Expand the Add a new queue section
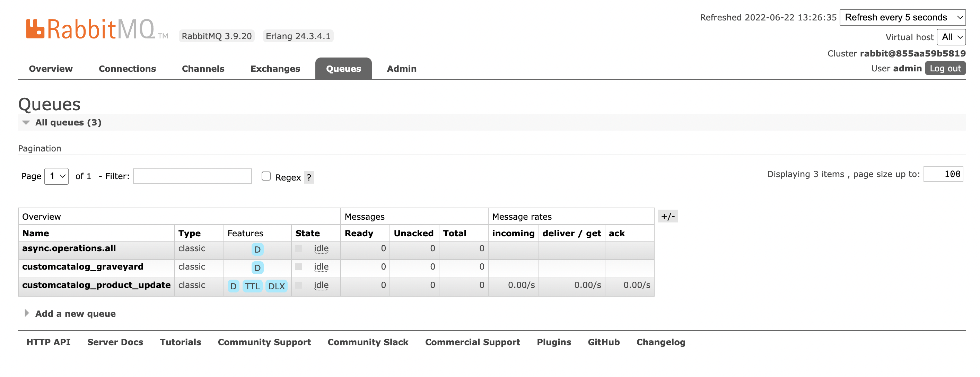Viewport: 980px width, 377px height. coord(75,314)
